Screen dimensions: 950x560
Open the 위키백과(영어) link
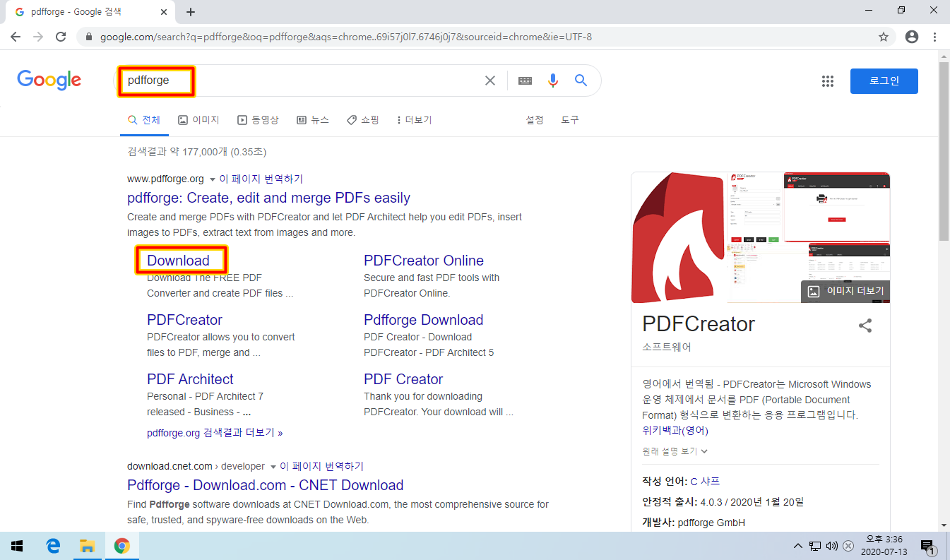pyautogui.click(x=675, y=430)
